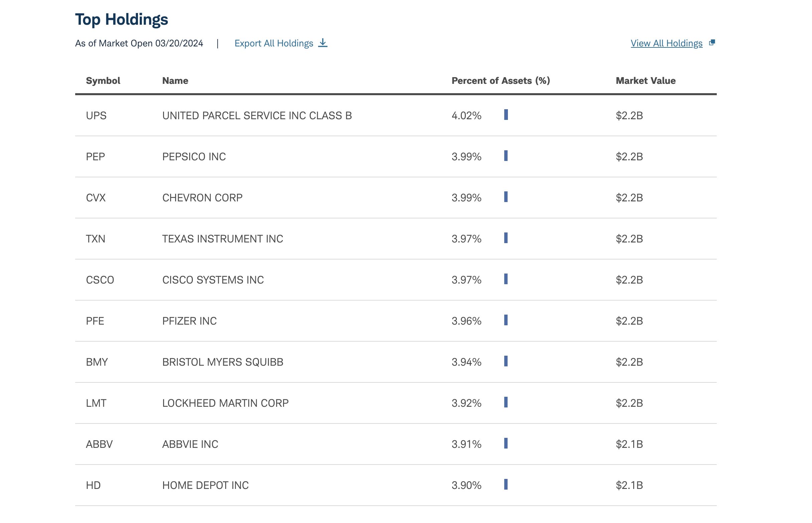This screenshot has width=812, height=523.
Task: Click the As of Market Open date text
Action: point(139,43)
